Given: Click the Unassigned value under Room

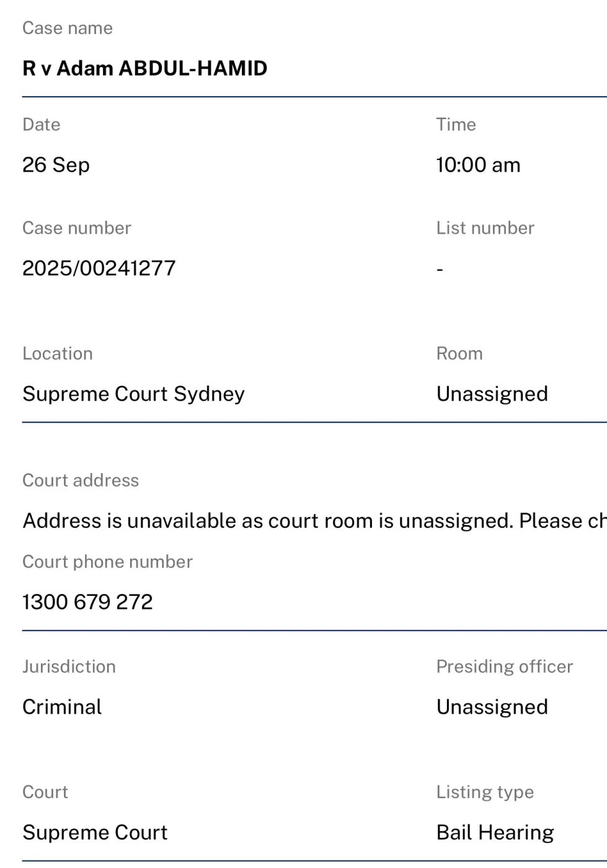Looking at the screenshot, I should (x=492, y=394).
